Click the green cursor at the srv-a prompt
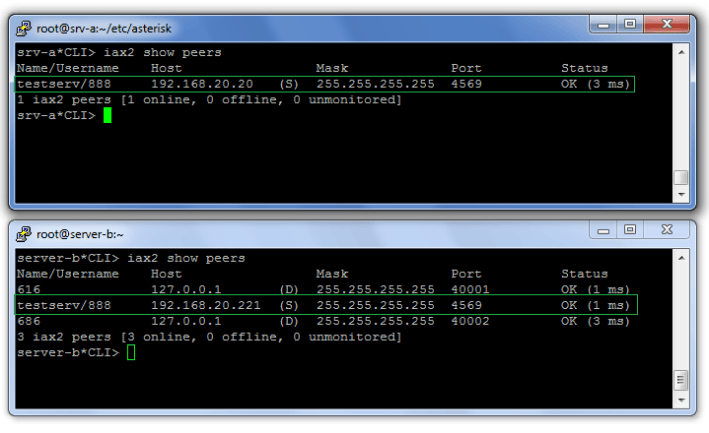This screenshot has height=433, width=709. (107, 115)
